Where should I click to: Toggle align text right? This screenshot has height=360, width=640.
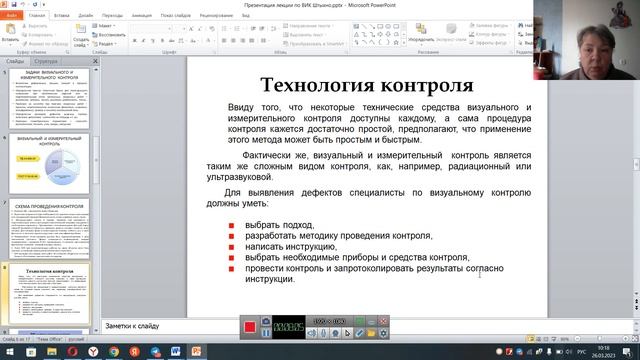point(242,41)
